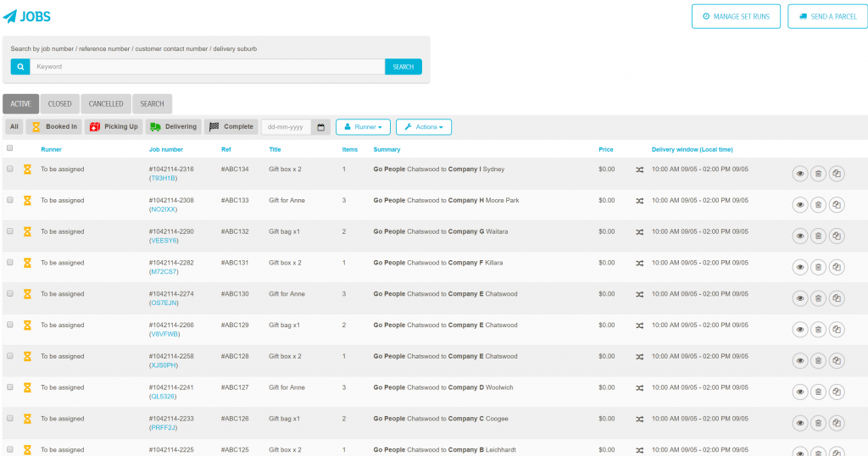868x456 pixels.
Task: Check the box for job #ABC134
Action: pyautogui.click(x=10, y=169)
